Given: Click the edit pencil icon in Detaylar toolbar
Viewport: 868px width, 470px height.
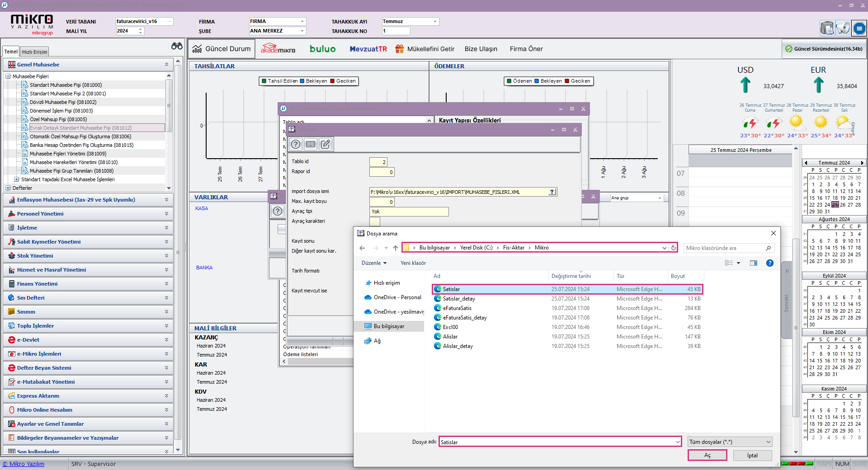Looking at the screenshot, I should [x=325, y=144].
